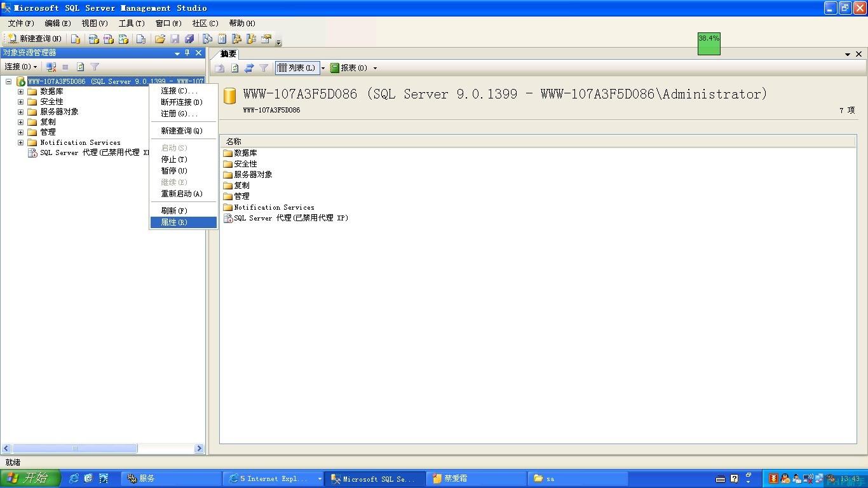Open Object Explorer window position dropdown arrow
The width and height of the screenshot is (868, 488).
(177, 53)
